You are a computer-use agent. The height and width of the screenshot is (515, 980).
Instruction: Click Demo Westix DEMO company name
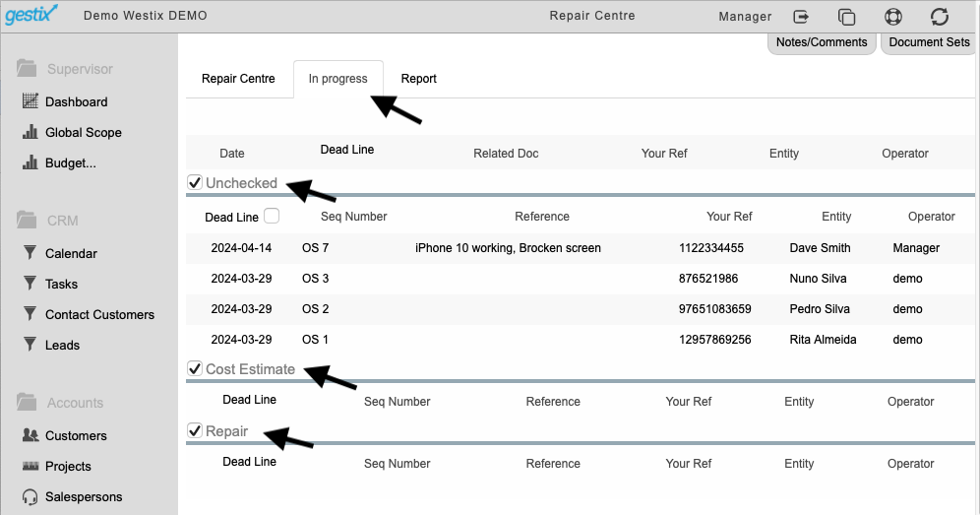(145, 16)
